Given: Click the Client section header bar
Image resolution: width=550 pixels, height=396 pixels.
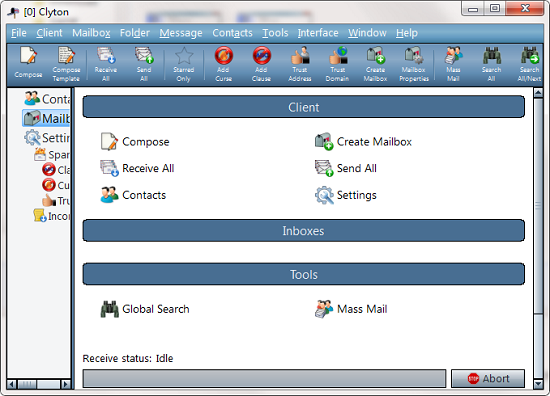Looking at the screenshot, I should 304,107.
